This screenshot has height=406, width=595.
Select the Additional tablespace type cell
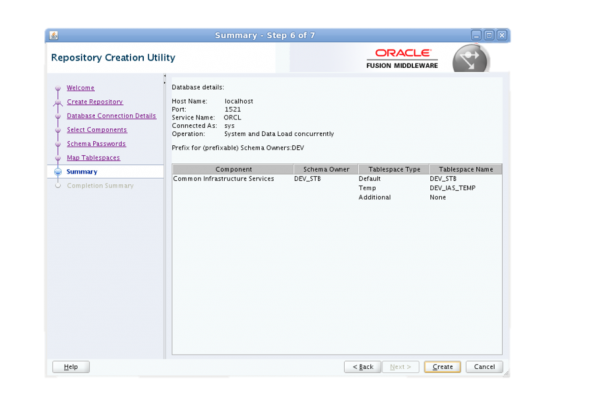pyautogui.click(x=375, y=197)
